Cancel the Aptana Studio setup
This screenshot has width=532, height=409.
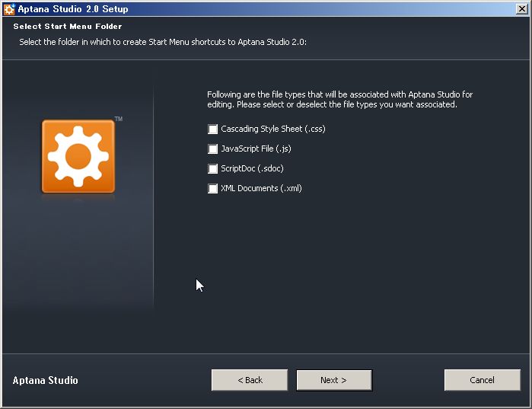482,380
